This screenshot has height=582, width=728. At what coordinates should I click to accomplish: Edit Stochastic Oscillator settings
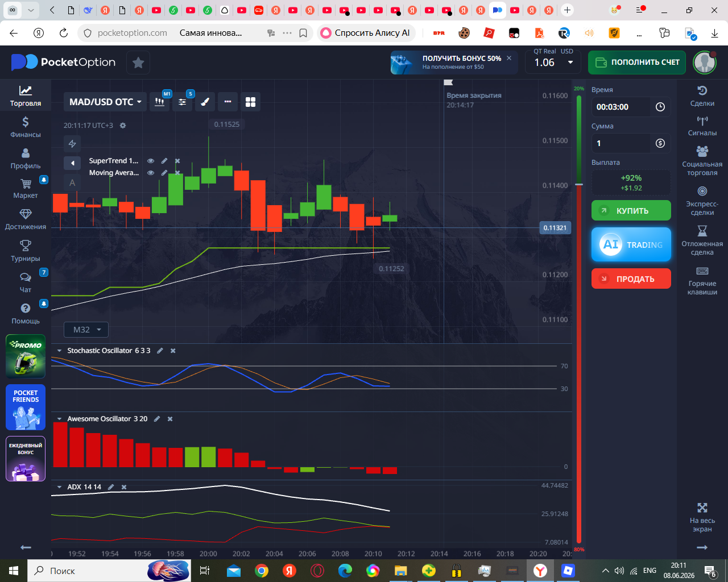click(160, 351)
